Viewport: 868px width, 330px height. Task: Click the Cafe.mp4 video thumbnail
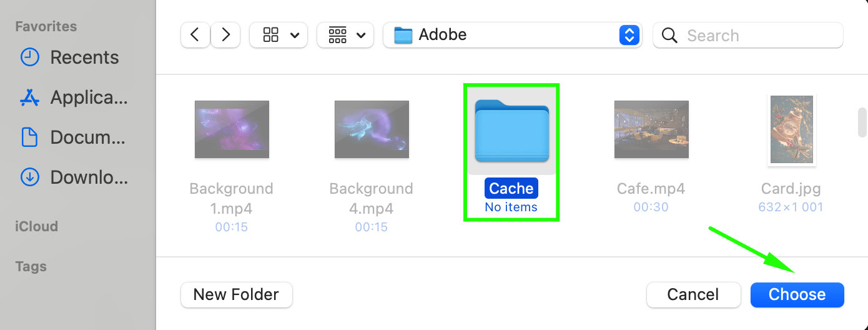point(651,129)
